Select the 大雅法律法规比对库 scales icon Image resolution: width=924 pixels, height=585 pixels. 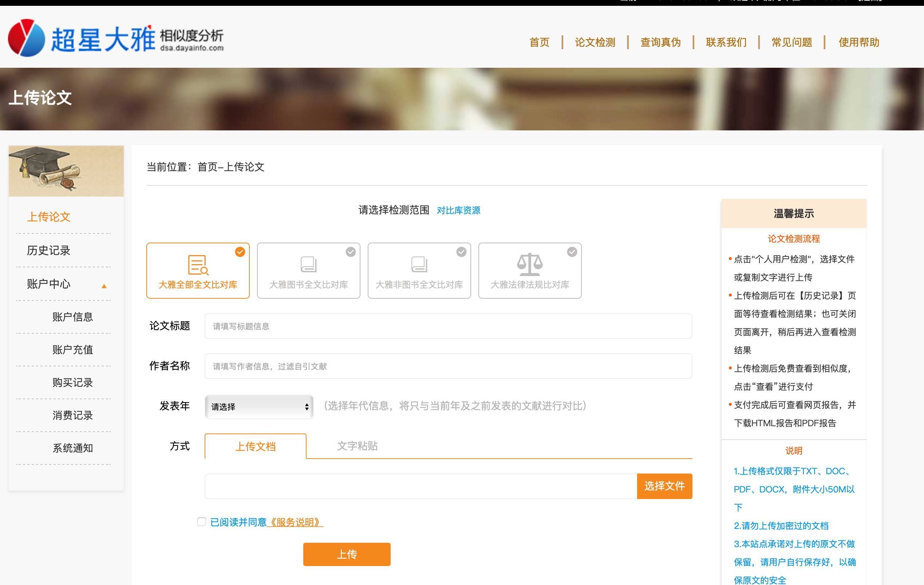530,264
